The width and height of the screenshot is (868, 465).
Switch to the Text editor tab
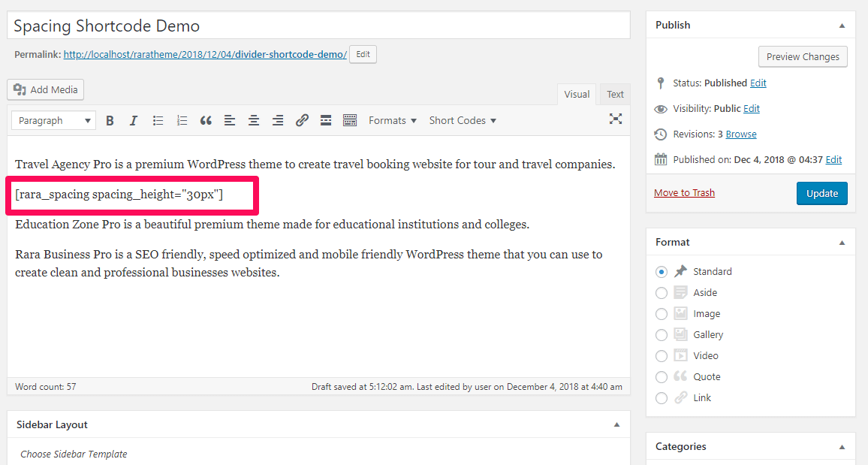coord(615,95)
